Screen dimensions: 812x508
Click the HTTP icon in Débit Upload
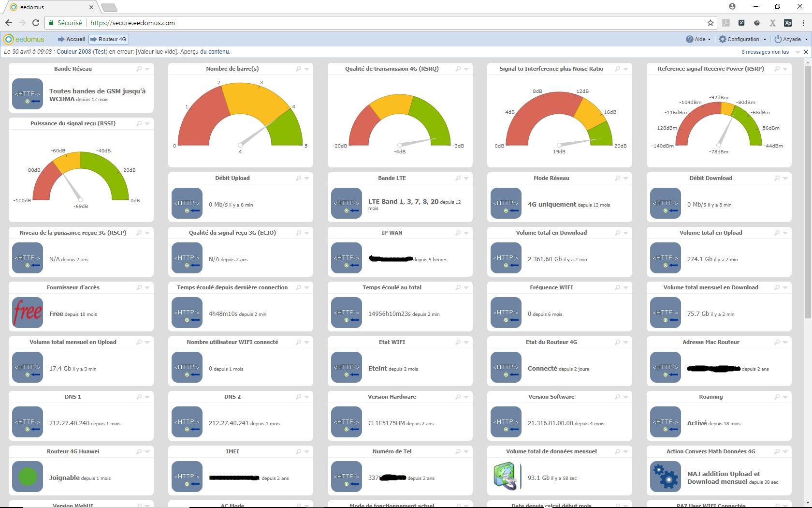click(x=187, y=203)
